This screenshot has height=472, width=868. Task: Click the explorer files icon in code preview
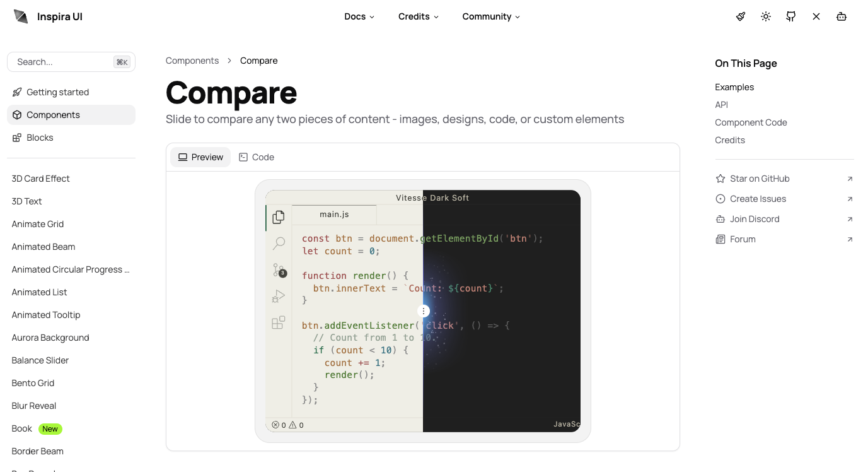tap(278, 217)
